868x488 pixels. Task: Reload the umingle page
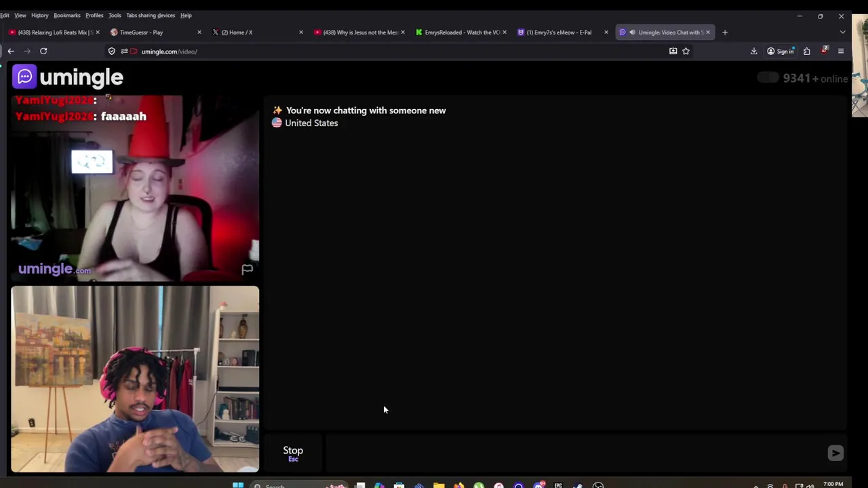coord(43,51)
